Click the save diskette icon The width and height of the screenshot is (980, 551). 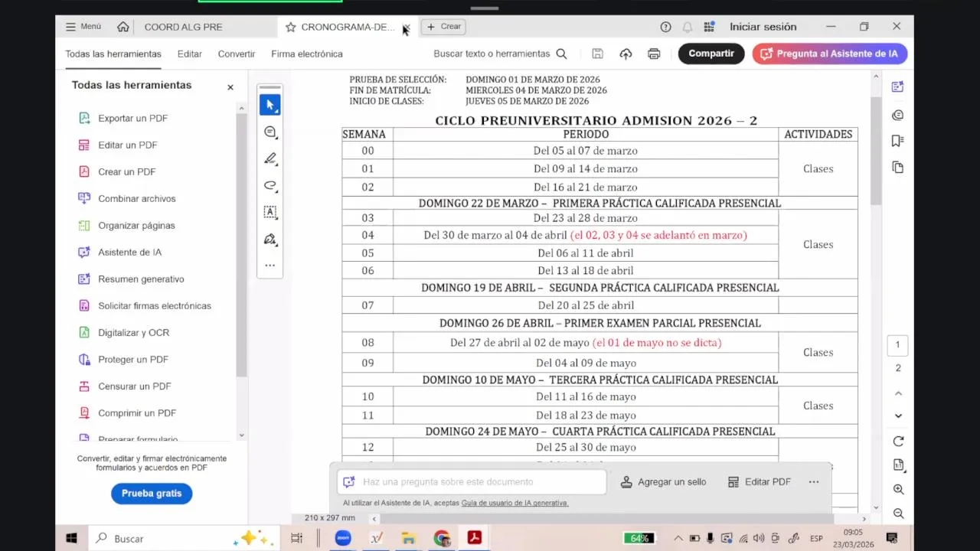[x=597, y=54]
